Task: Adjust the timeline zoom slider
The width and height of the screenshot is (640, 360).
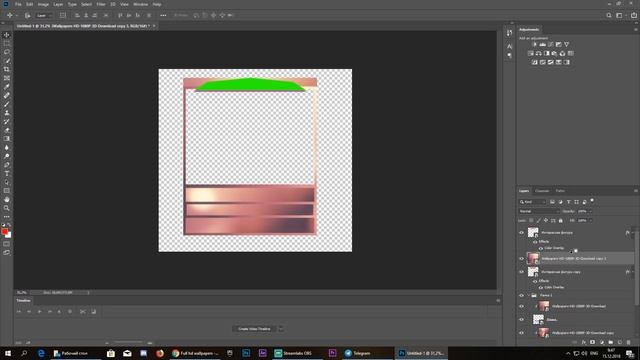Action: (128, 343)
